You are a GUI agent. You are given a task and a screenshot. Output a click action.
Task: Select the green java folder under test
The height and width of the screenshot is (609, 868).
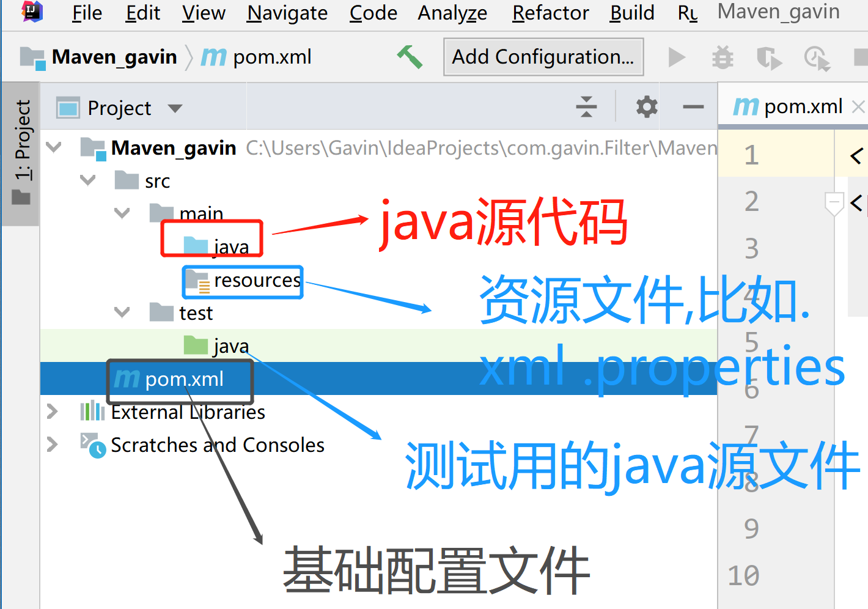tap(216, 346)
